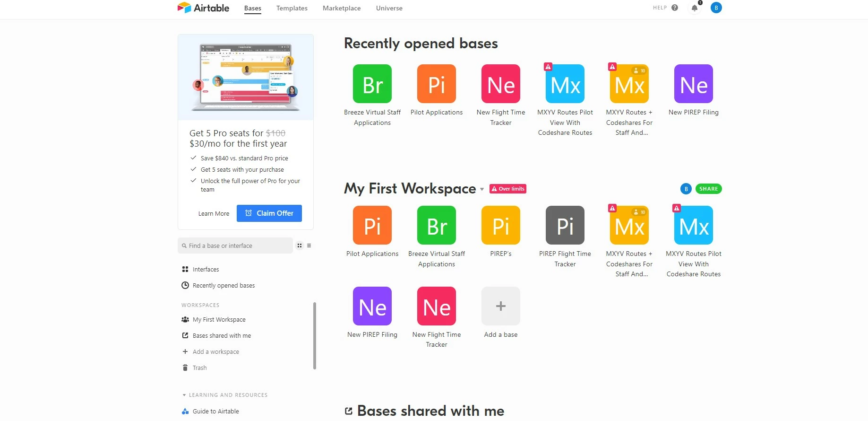
Task: Open the Help question mark
Action: 675,8
